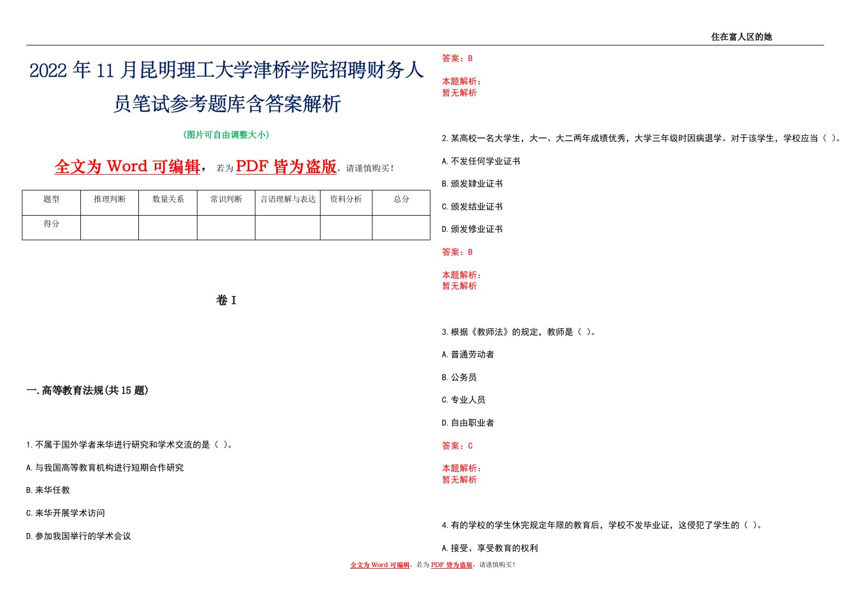Click the empty score cell under 推理判断
Viewport: 868px width, 614px height.
click(x=109, y=228)
